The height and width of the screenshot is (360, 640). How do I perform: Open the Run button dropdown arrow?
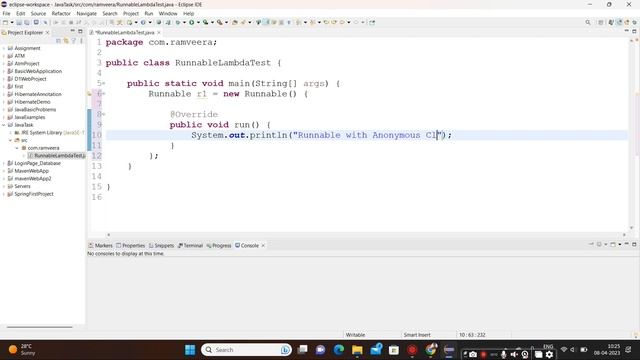(198, 22)
